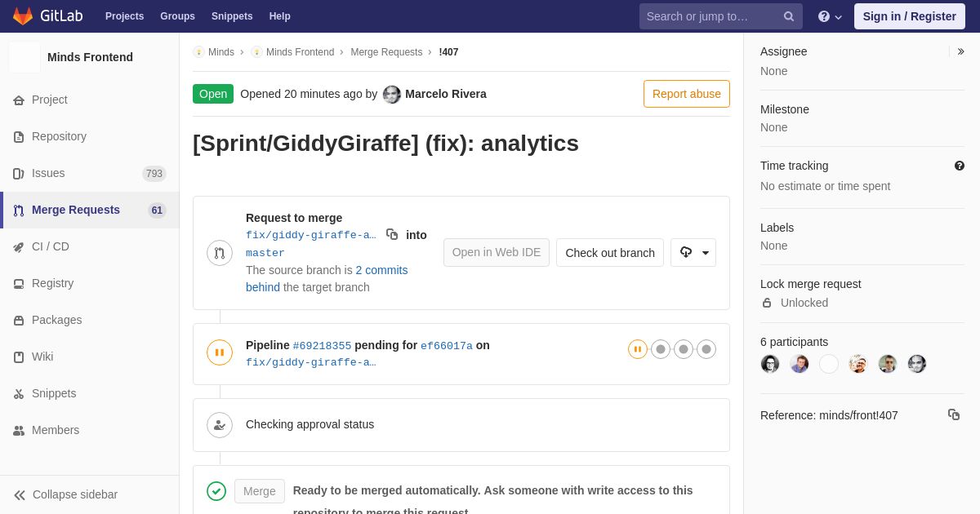Open fix/giddy-giraffe-a… source branch link in request
980x514 pixels.
311,235
